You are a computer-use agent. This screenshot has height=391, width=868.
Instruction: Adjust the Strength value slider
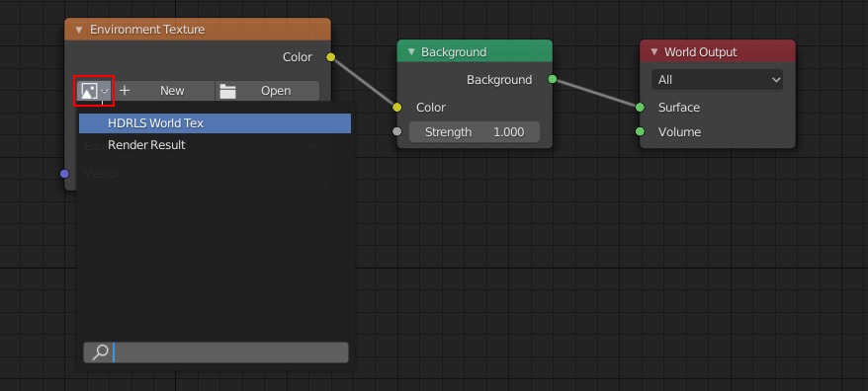coord(475,132)
